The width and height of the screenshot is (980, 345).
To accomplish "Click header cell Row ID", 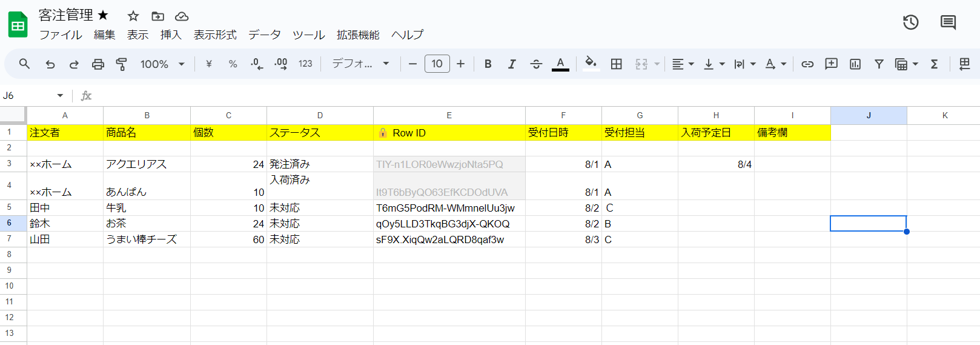I will [449, 132].
